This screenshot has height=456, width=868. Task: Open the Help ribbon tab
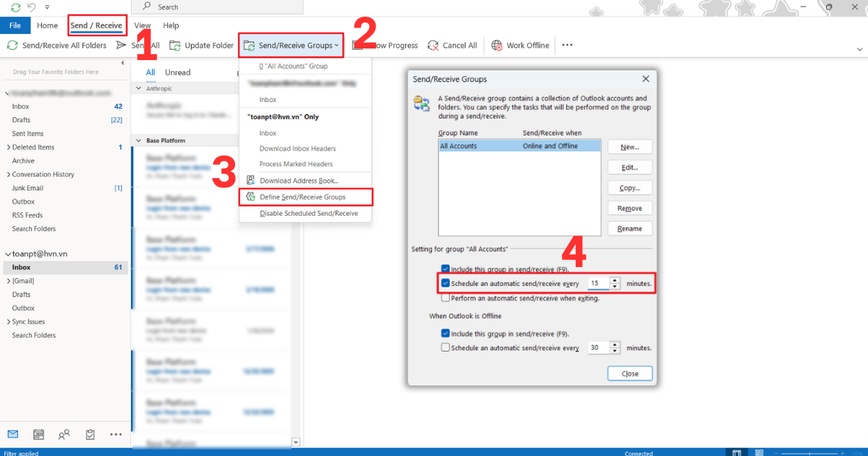coord(171,25)
